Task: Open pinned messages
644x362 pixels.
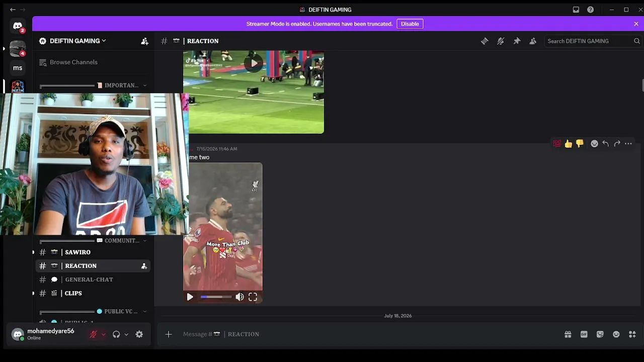Action: pyautogui.click(x=517, y=41)
